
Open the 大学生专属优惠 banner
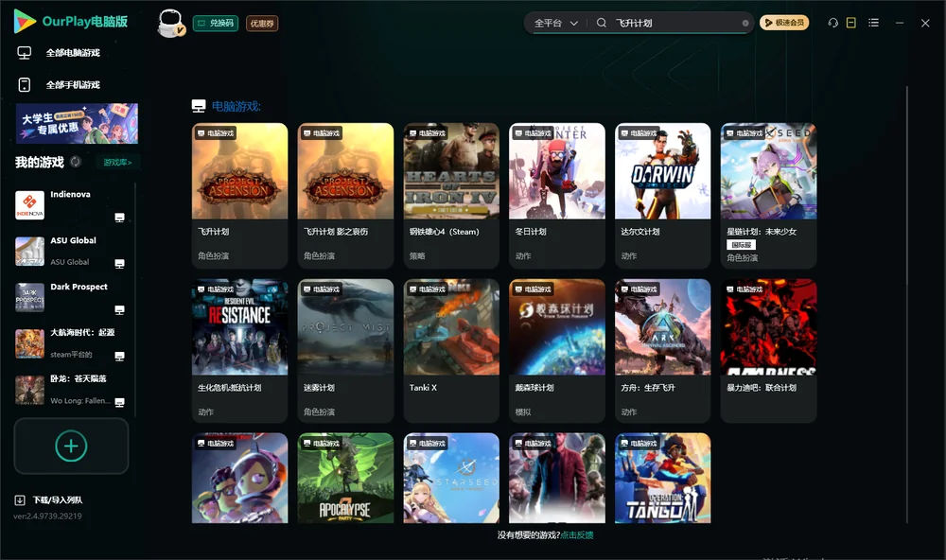pyautogui.click(x=77, y=123)
